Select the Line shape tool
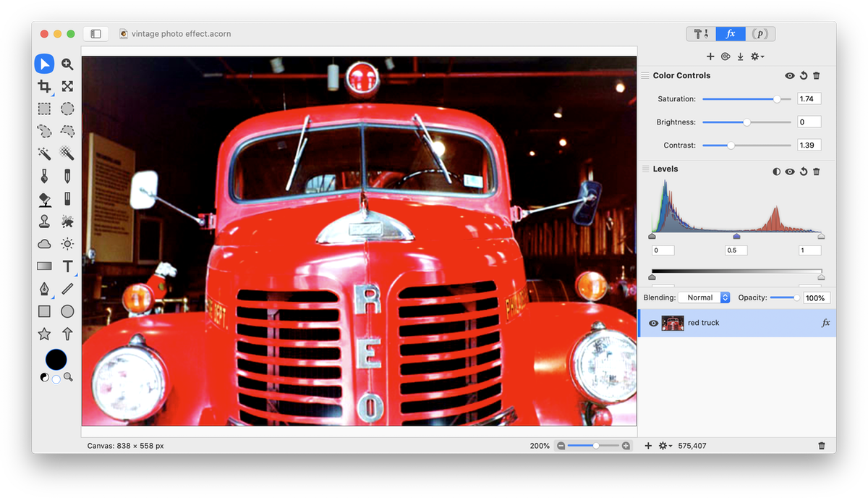The image size is (868, 498). 67,289
